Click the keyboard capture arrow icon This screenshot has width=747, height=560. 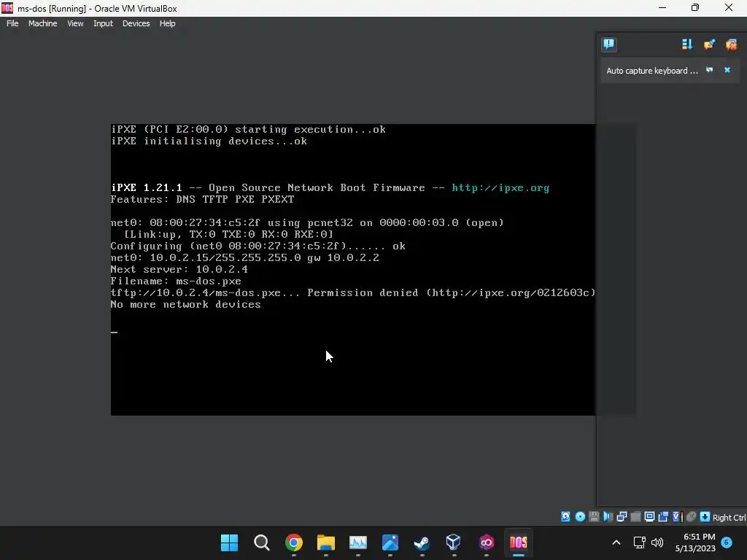[x=705, y=517]
